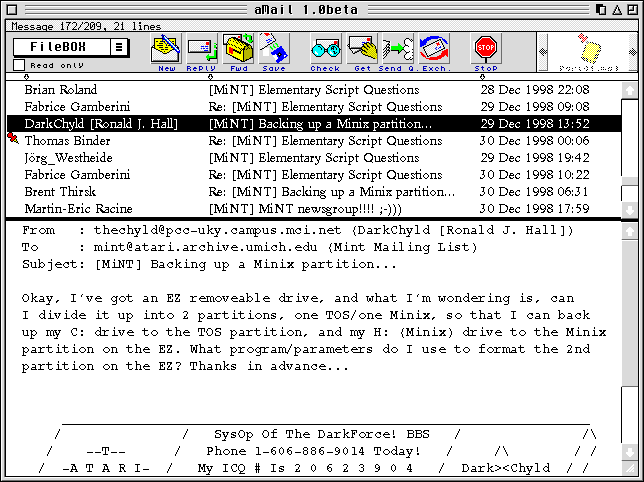Click the Reply toolbar icon
Screen dimensions: 644x482
(201, 51)
